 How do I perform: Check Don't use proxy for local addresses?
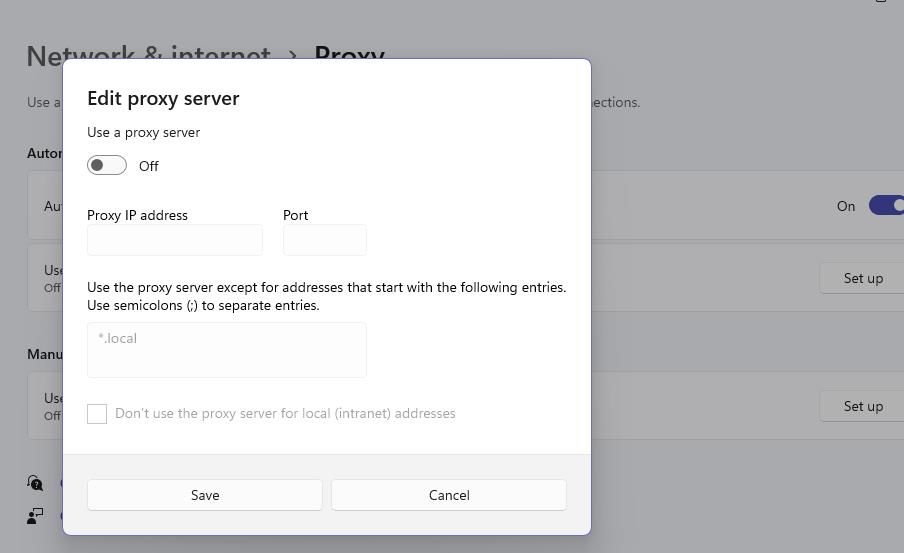pyautogui.click(x=97, y=413)
